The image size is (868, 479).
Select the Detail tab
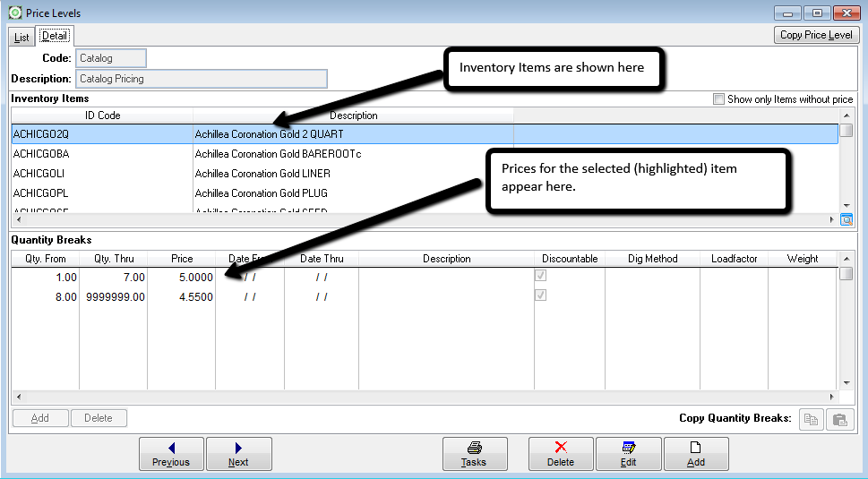point(54,36)
